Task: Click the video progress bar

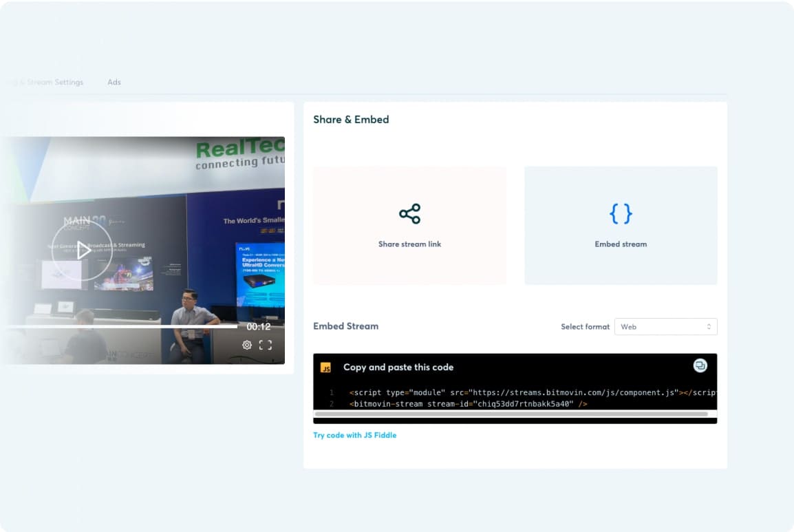Action: 122,327
